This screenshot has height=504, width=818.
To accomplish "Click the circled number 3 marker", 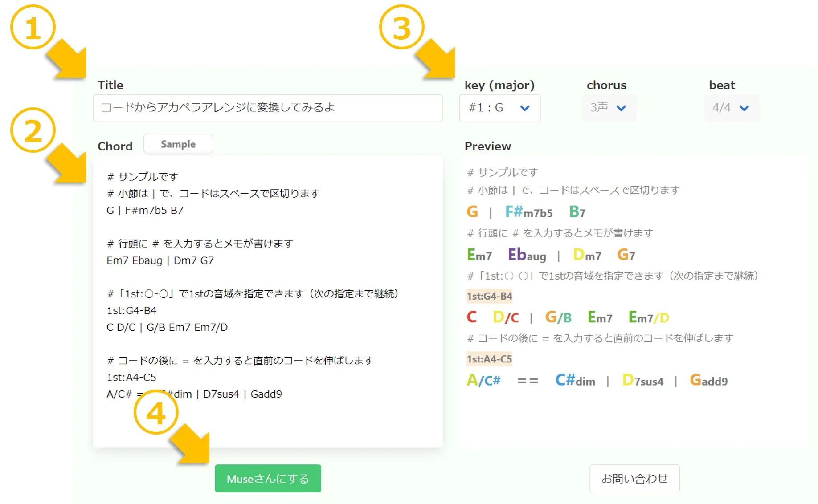I will [401, 28].
